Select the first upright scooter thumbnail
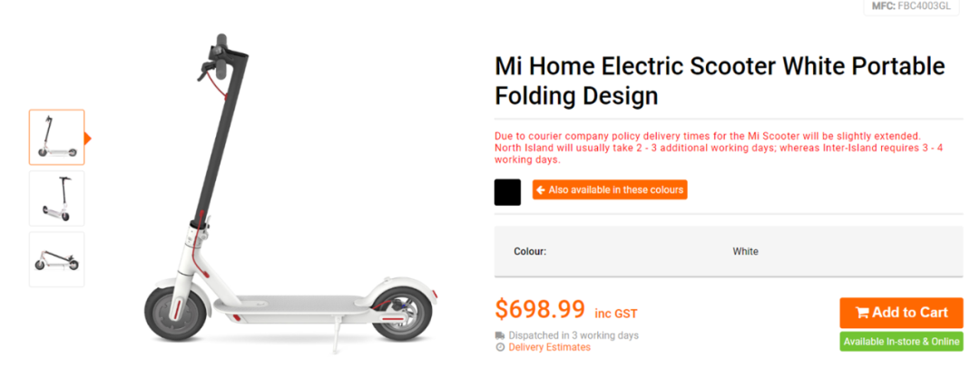This screenshot has width=980, height=377. click(56, 137)
